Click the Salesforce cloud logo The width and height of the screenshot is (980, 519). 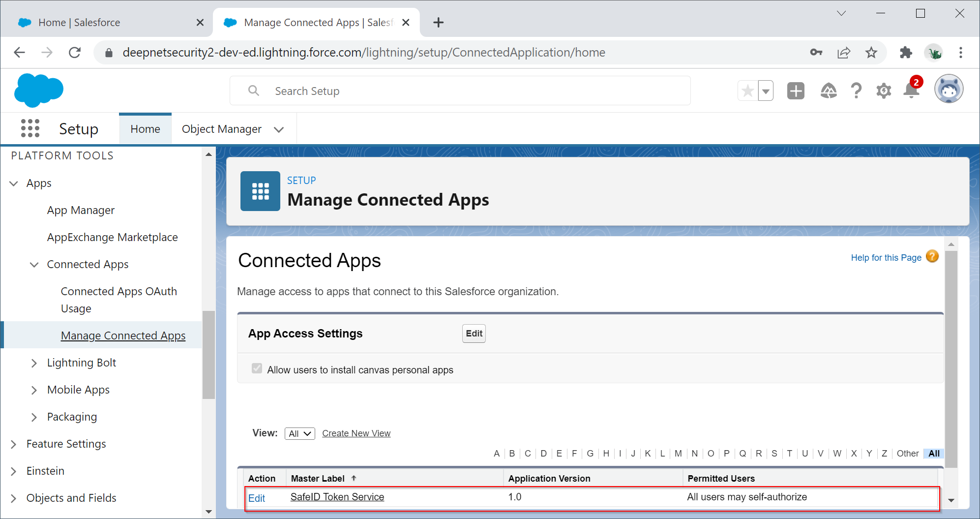pyautogui.click(x=39, y=91)
